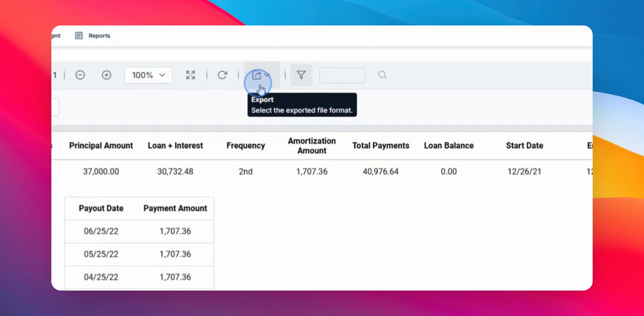Select the 2nd frequency cell
644x316 pixels.
pyautogui.click(x=246, y=172)
